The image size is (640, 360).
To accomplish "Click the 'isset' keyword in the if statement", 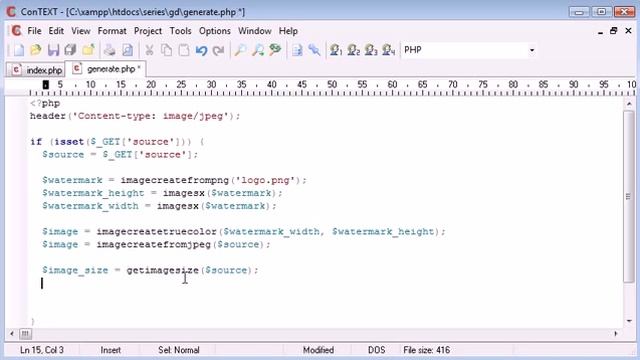I will 69,142.
